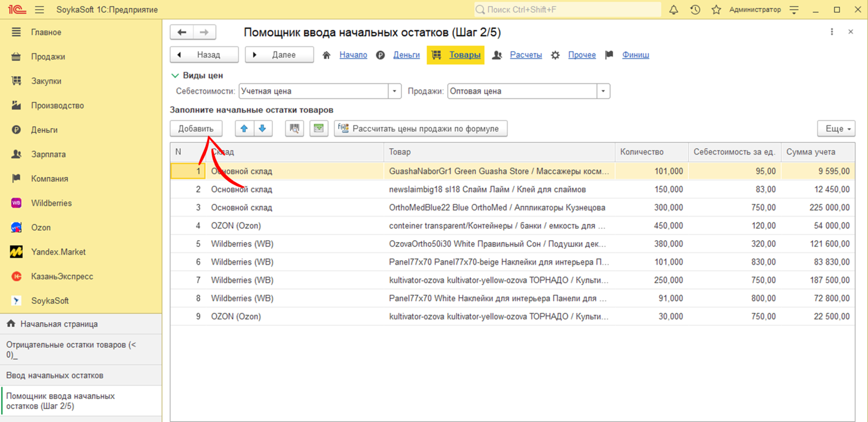The image size is (868, 422).
Task: Click Сумма учета column header
Action: (818, 152)
